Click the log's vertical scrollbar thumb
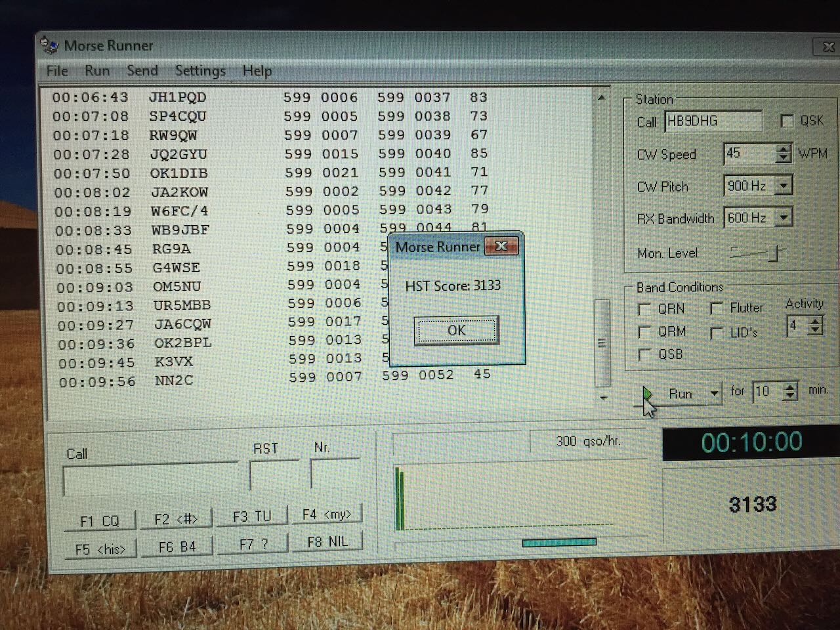The image size is (840, 630). 602,343
